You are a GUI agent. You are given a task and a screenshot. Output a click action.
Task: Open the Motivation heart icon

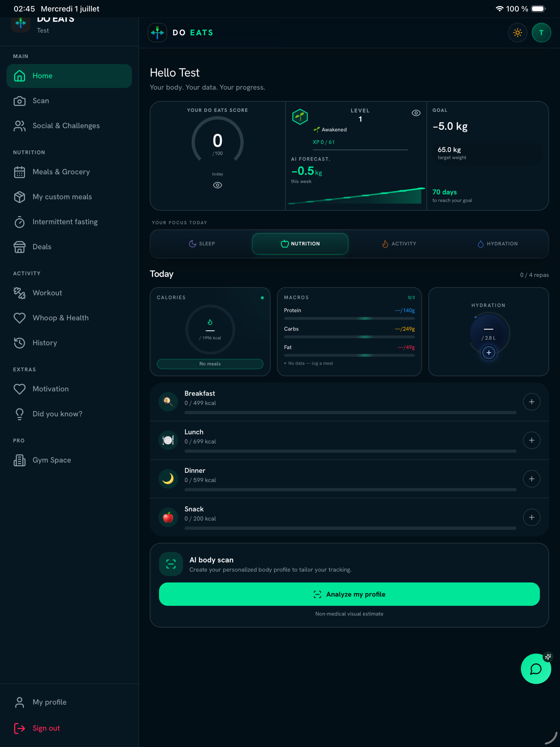point(20,389)
